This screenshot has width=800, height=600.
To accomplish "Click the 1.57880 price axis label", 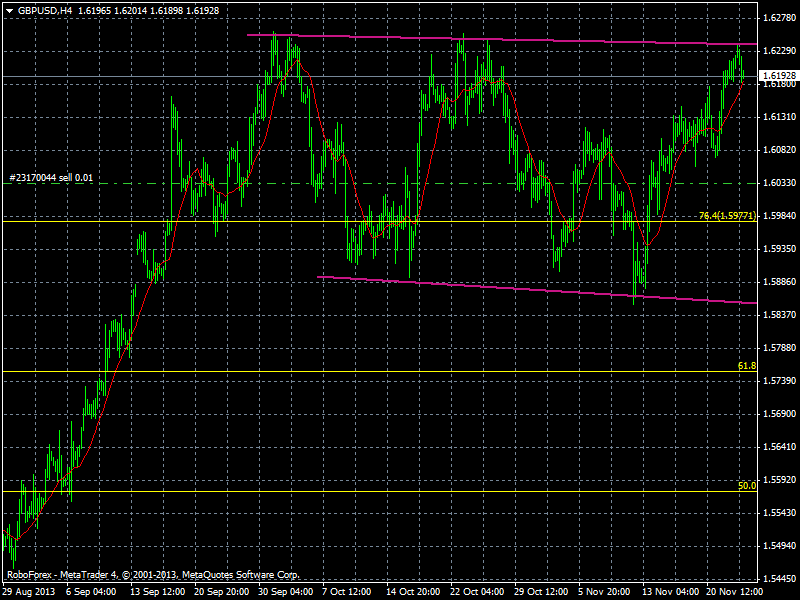I will pos(779,348).
